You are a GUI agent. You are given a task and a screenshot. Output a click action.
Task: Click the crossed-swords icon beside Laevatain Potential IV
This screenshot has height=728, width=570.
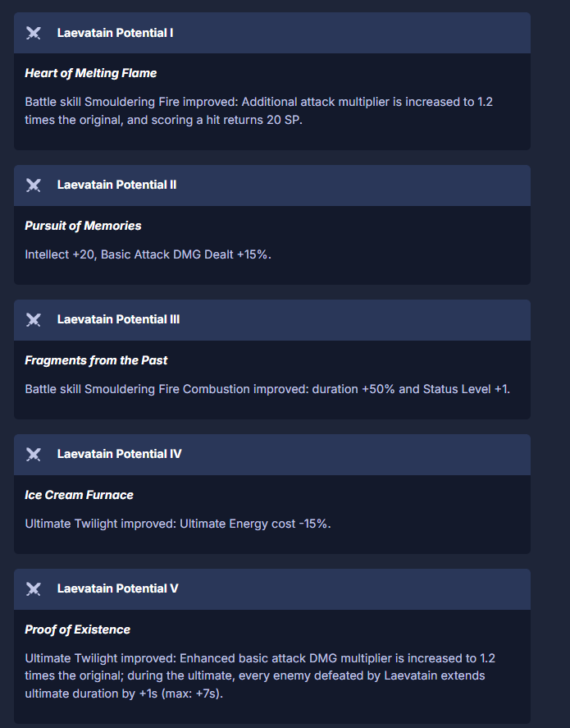pyautogui.click(x=34, y=455)
